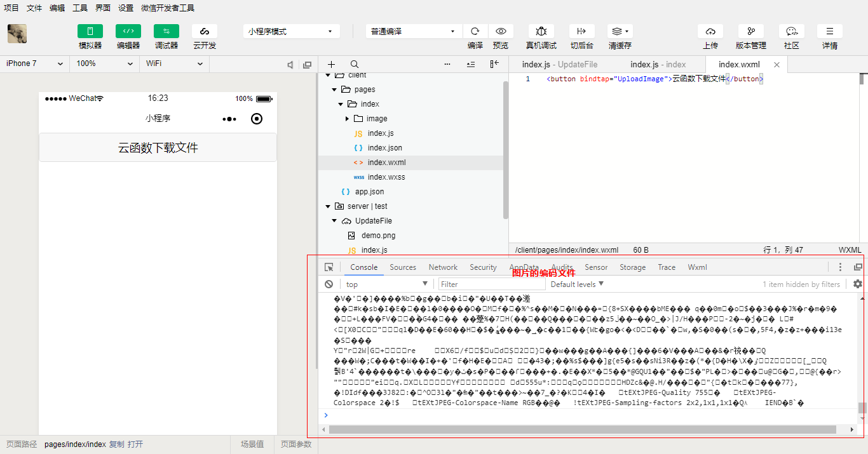Click the real device debugging bug icon
868x454 pixels.
point(541,31)
